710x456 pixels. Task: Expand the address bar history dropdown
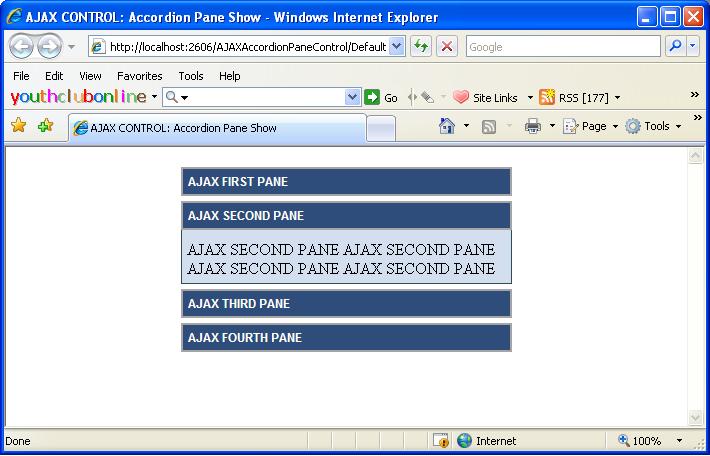click(397, 47)
